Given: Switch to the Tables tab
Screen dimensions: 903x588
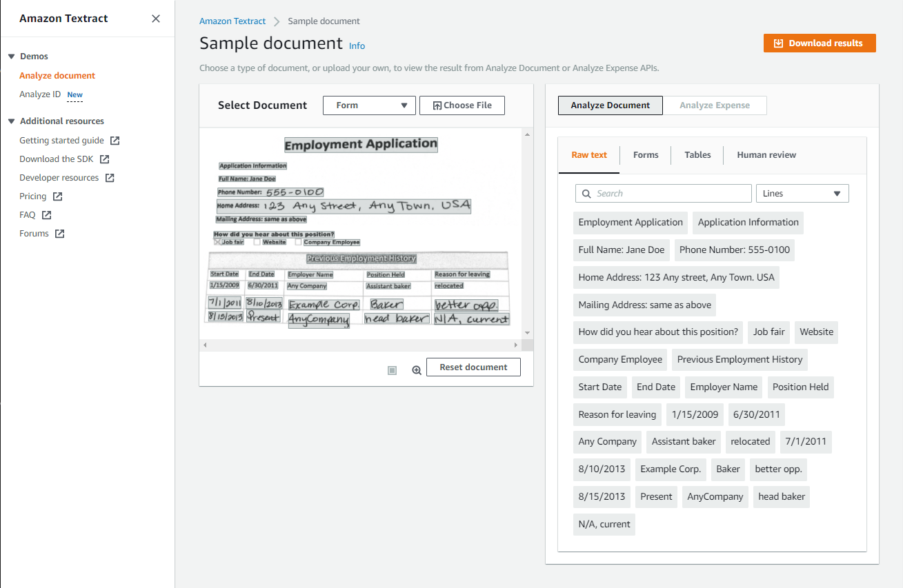Looking at the screenshot, I should coord(697,155).
